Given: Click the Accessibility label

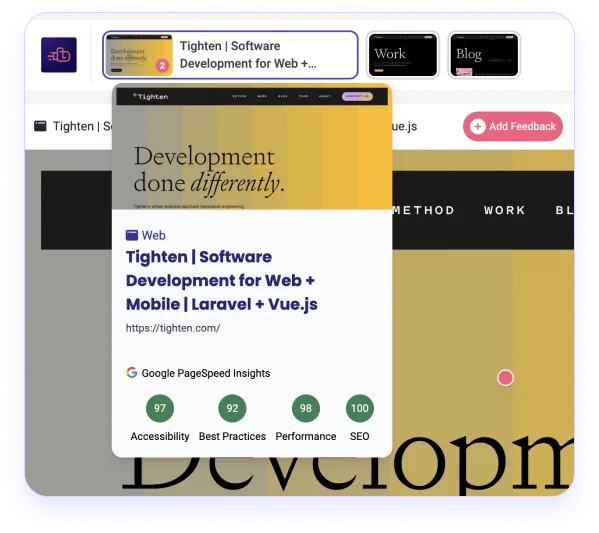Looking at the screenshot, I should [160, 436].
